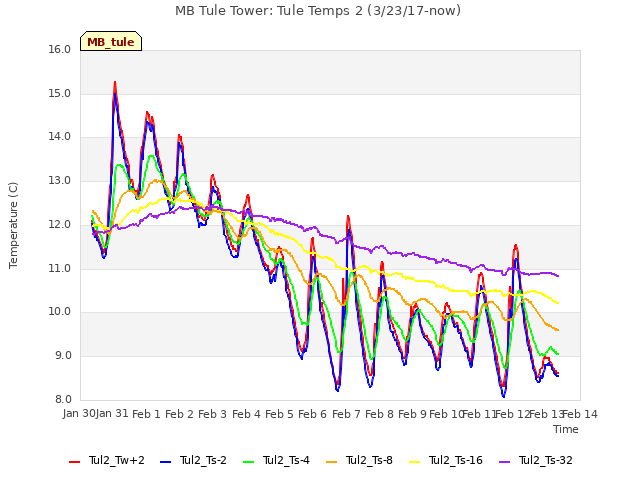Toggle the Tul2_Ts-32 legend entry

tap(536, 460)
